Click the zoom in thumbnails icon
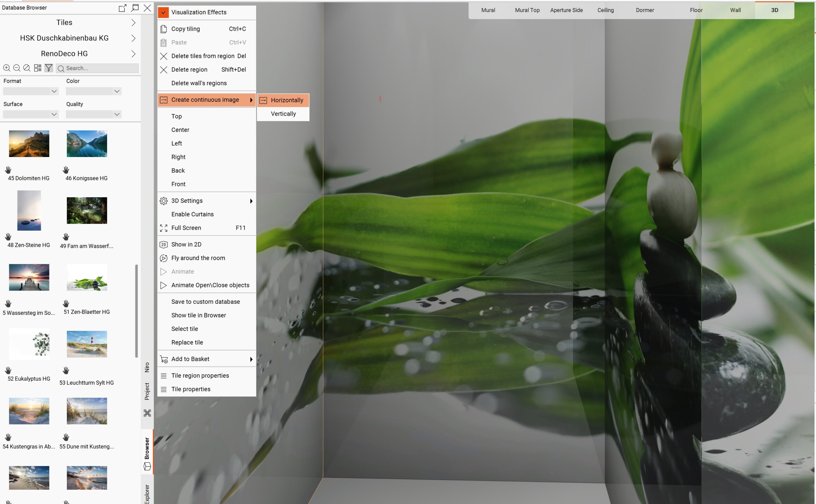The width and height of the screenshot is (816, 504). (6, 68)
